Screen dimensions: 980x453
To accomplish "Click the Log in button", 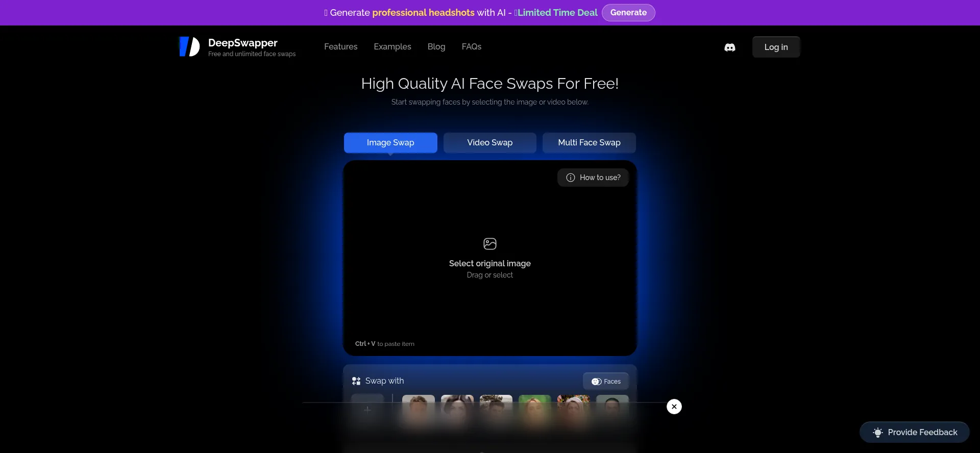I will click(x=776, y=47).
